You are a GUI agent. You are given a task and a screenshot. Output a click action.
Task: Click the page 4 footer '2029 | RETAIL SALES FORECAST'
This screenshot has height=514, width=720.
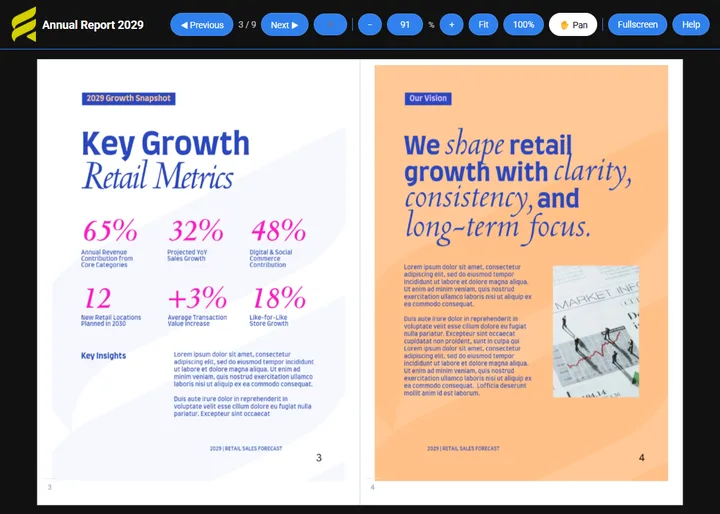463,448
